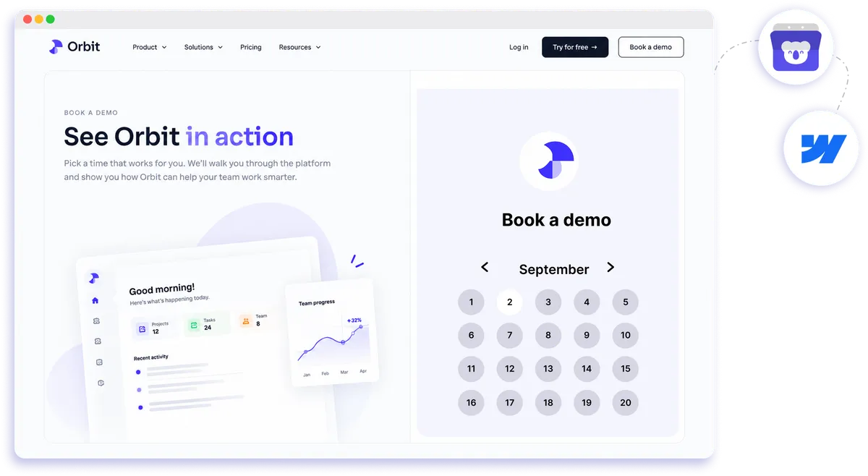Select date 14 in the calendar

click(587, 369)
